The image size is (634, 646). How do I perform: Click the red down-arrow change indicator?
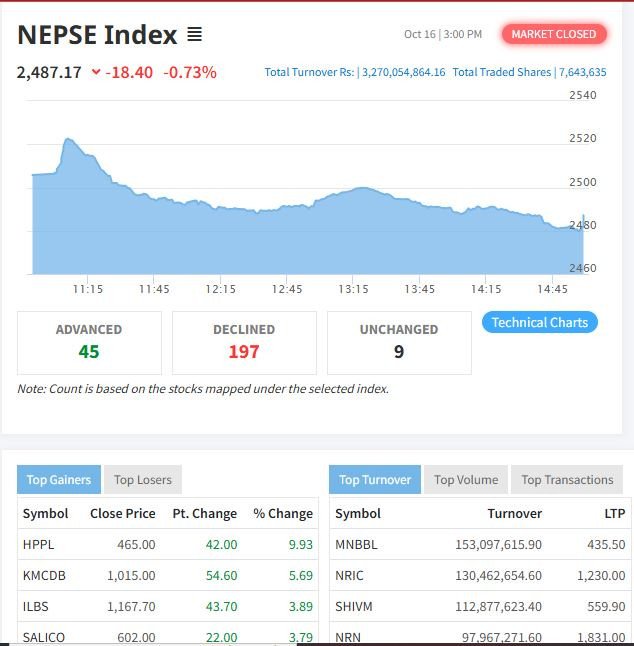tap(95, 72)
